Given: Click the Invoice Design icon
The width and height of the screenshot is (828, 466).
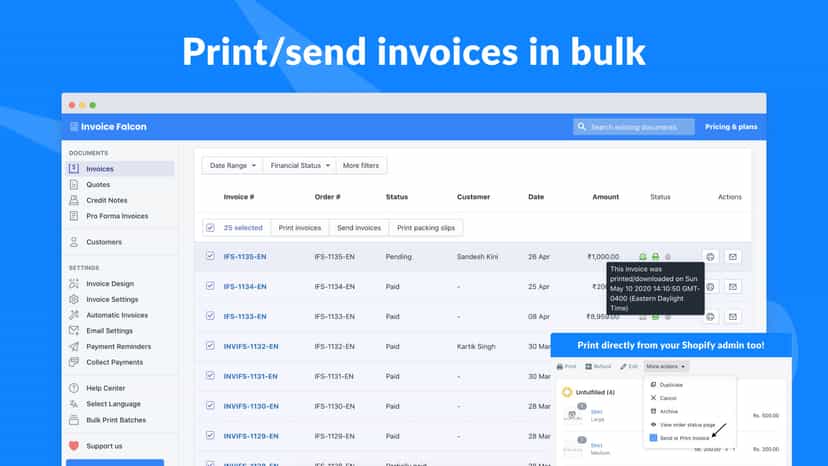Looking at the screenshot, I should click(74, 283).
